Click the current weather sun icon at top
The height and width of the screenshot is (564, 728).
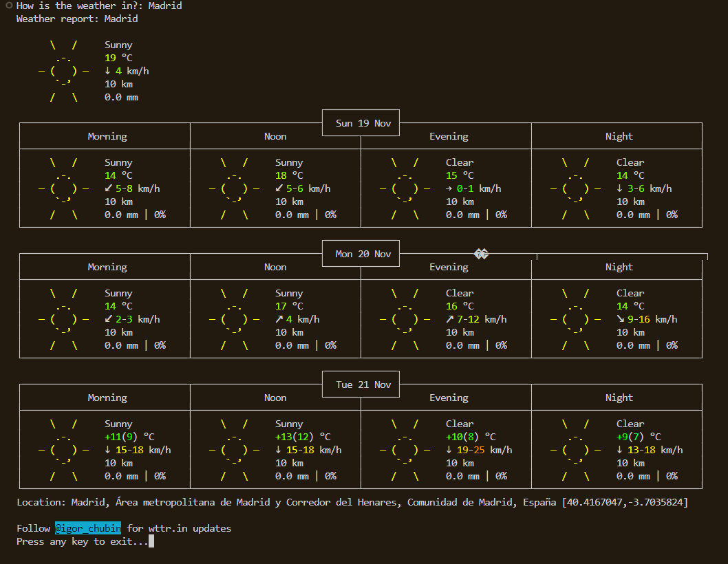click(x=63, y=72)
